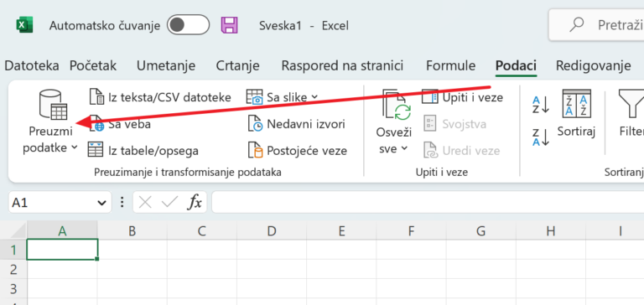Toggle the Automatsko čuvanje switch
This screenshot has height=305, width=644.
188,25
